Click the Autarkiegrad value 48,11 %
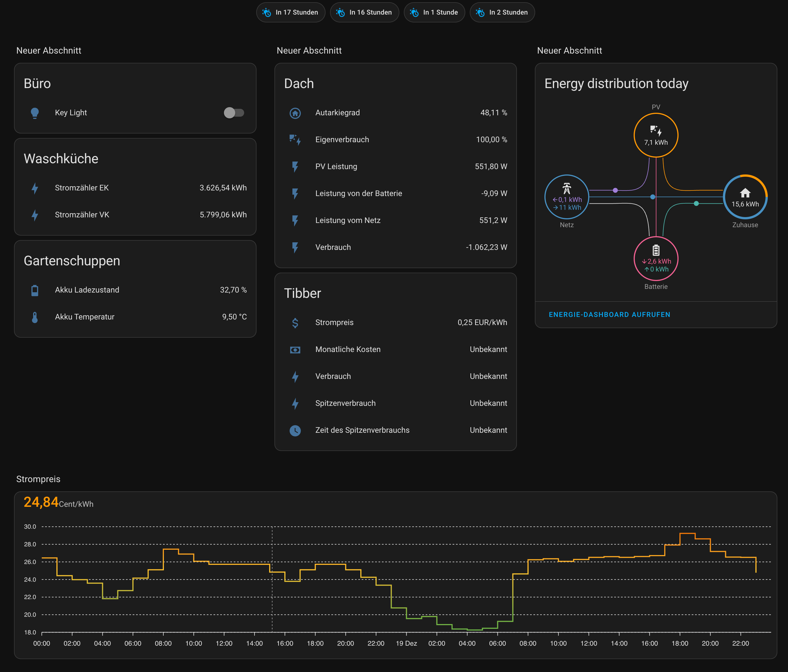The image size is (788, 672). coord(494,113)
